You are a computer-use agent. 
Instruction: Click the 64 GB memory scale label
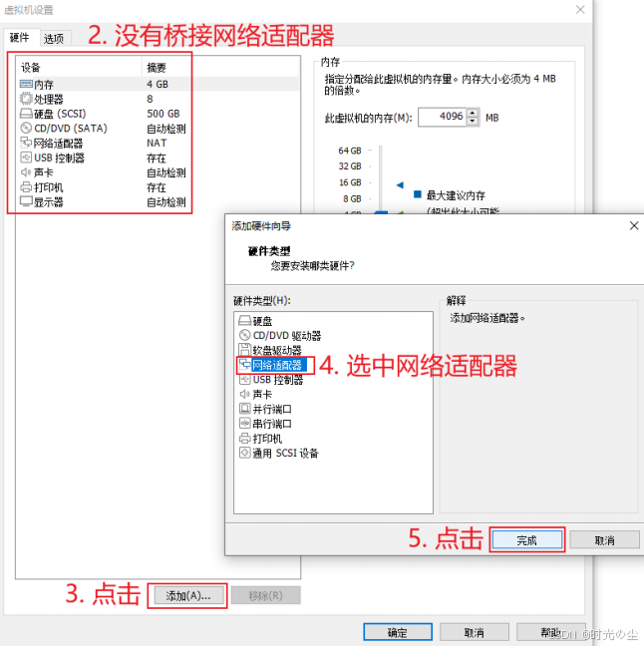(x=349, y=151)
